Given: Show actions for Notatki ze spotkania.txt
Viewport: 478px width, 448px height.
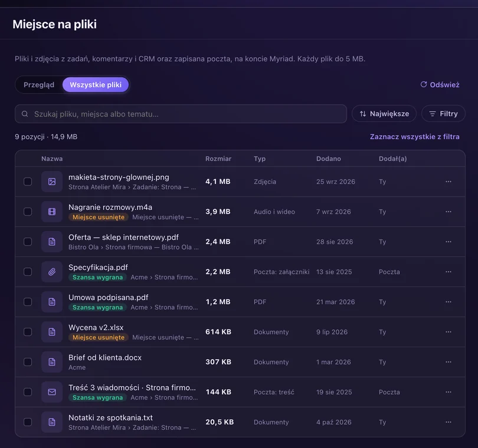Looking at the screenshot, I should pos(448,422).
